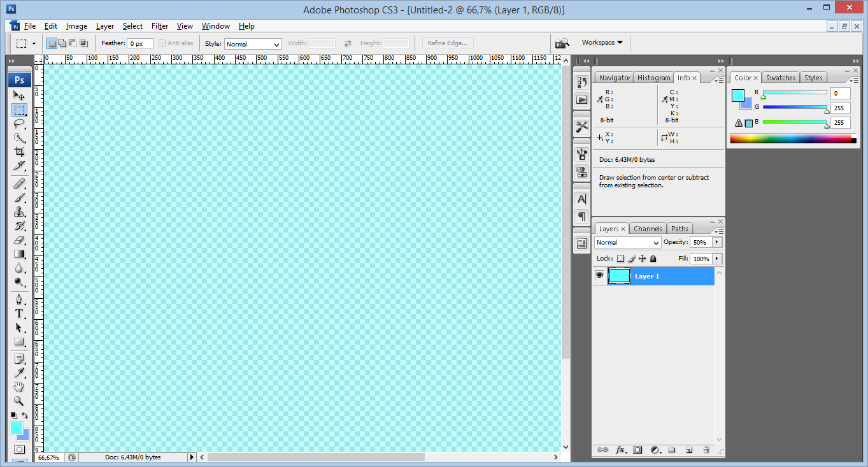The image size is (868, 467).
Task: Swap foreground and background colors
Action: tap(25, 415)
